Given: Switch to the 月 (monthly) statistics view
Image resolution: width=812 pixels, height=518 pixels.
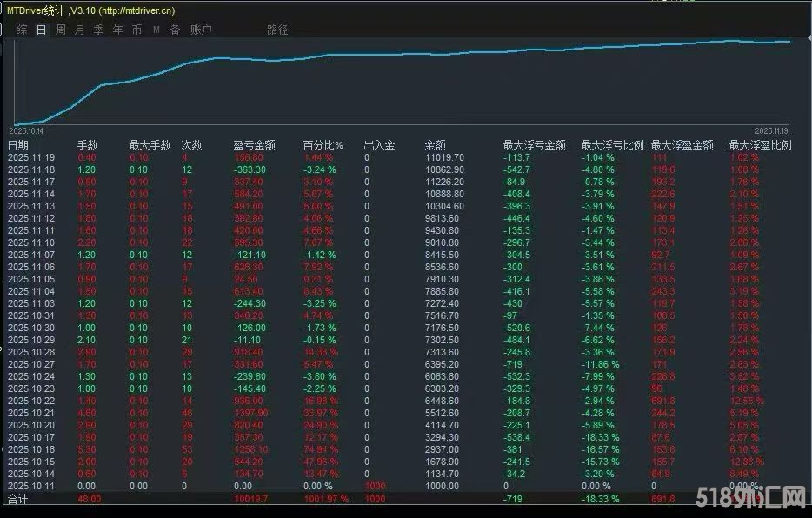Looking at the screenshot, I should tap(79, 29).
